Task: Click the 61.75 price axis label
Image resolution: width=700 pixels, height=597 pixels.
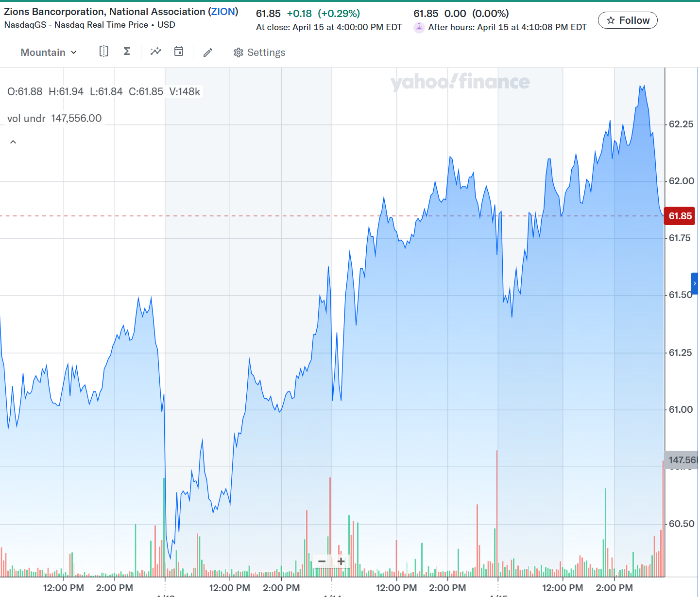Action: tap(680, 238)
